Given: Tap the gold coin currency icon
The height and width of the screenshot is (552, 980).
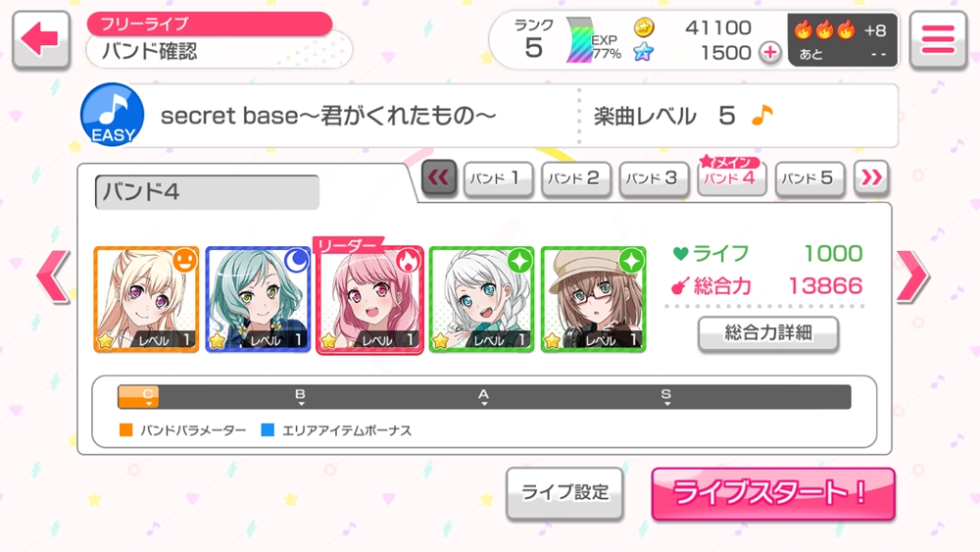Looking at the screenshot, I should tap(644, 27).
